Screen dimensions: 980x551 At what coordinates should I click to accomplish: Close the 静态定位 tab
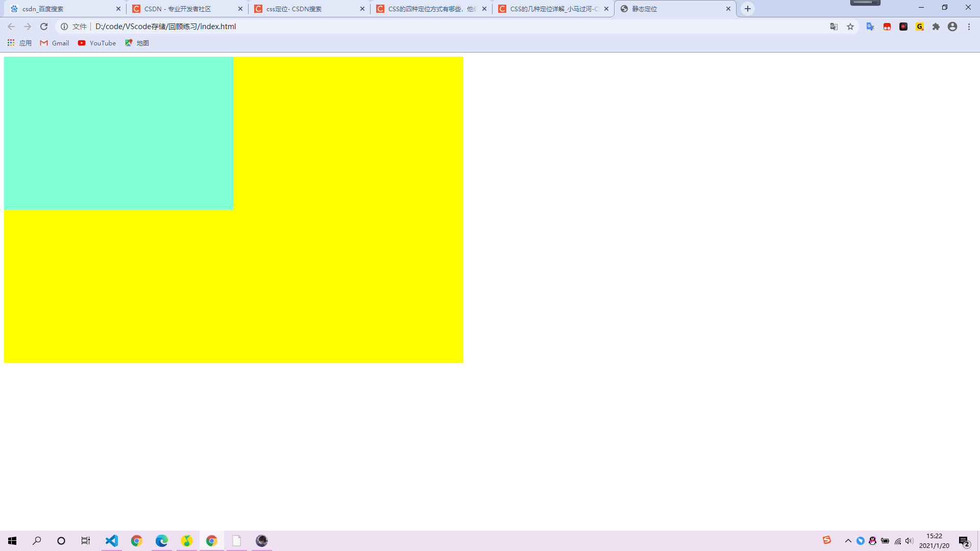[x=728, y=9]
